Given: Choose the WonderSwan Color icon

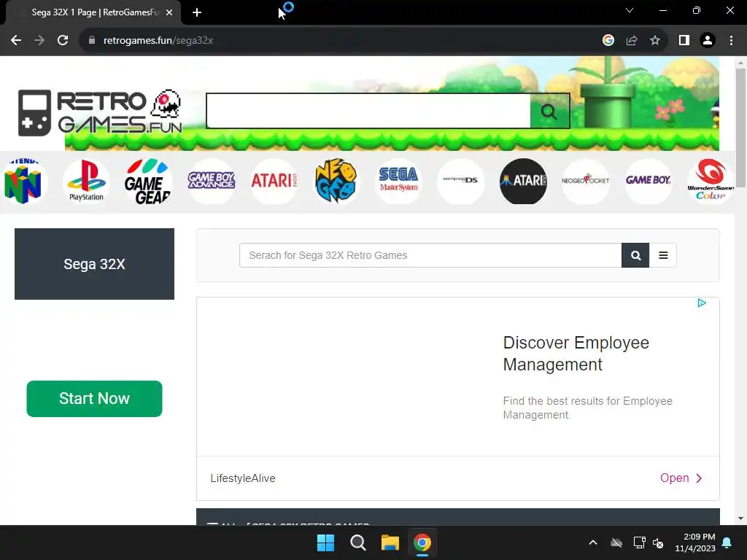Looking at the screenshot, I should coord(711,182).
